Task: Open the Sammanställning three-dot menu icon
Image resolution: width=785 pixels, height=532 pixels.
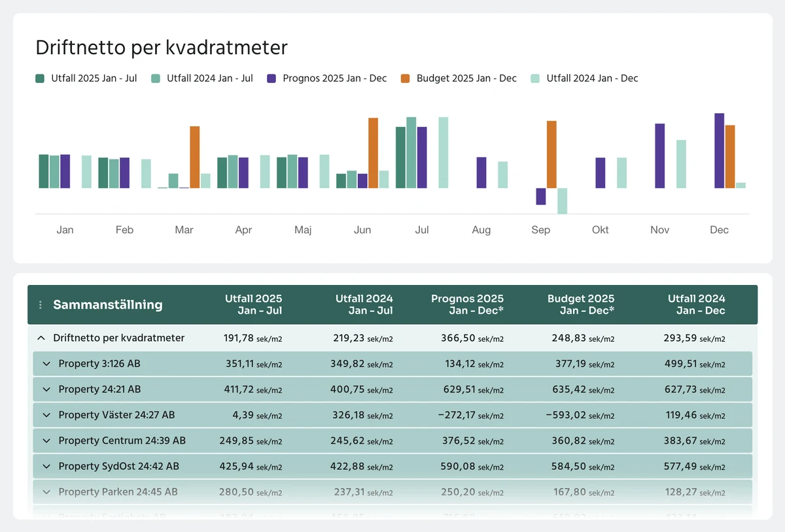Action: (41, 305)
